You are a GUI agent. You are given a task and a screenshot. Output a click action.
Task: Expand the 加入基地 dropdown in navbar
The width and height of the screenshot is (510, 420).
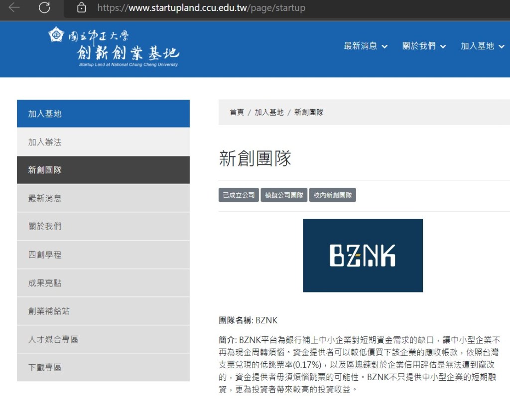click(x=482, y=46)
